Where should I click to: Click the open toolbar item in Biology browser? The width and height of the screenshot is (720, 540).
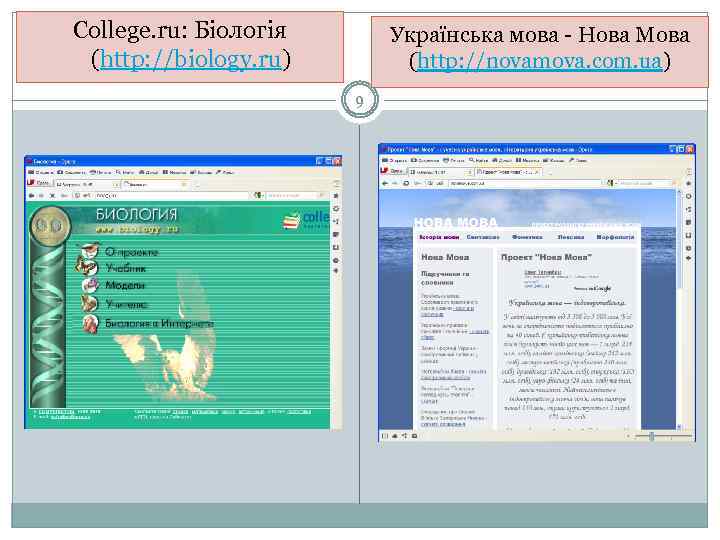[41, 172]
